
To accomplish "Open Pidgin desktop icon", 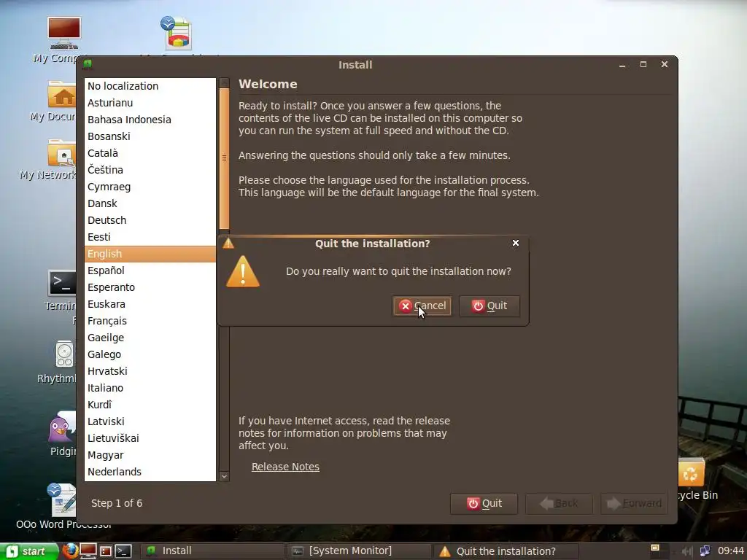I will [x=62, y=427].
